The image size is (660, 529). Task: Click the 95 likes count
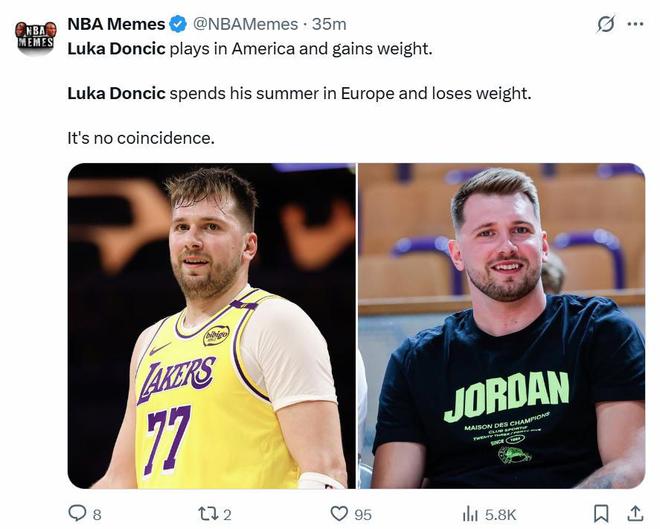363,514
